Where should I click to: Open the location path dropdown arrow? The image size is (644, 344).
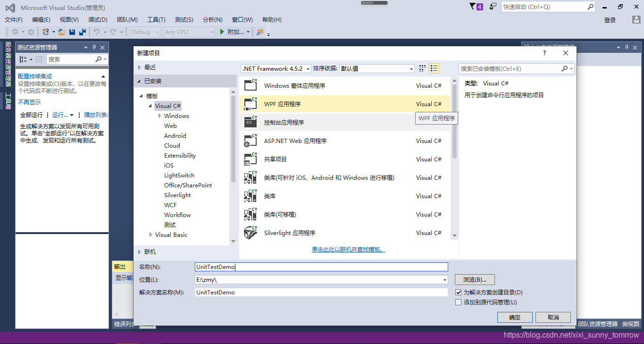pos(444,280)
